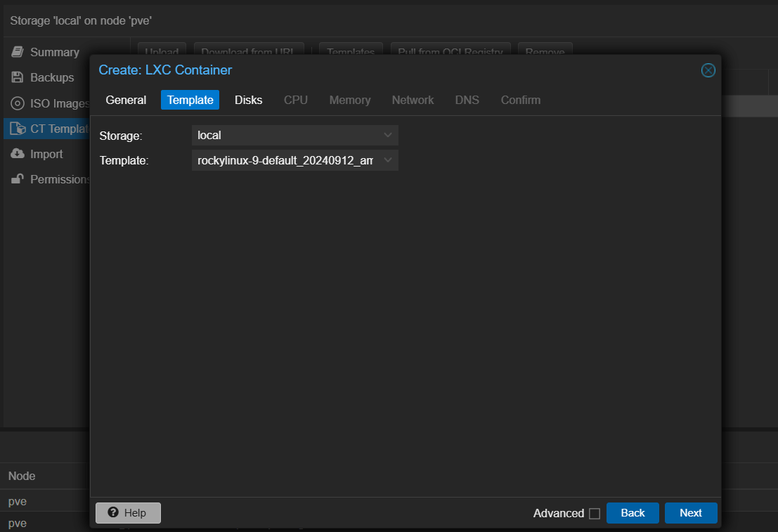Screen dimensions: 778x532
Task: Click the Back button
Action: pyautogui.click(x=633, y=512)
